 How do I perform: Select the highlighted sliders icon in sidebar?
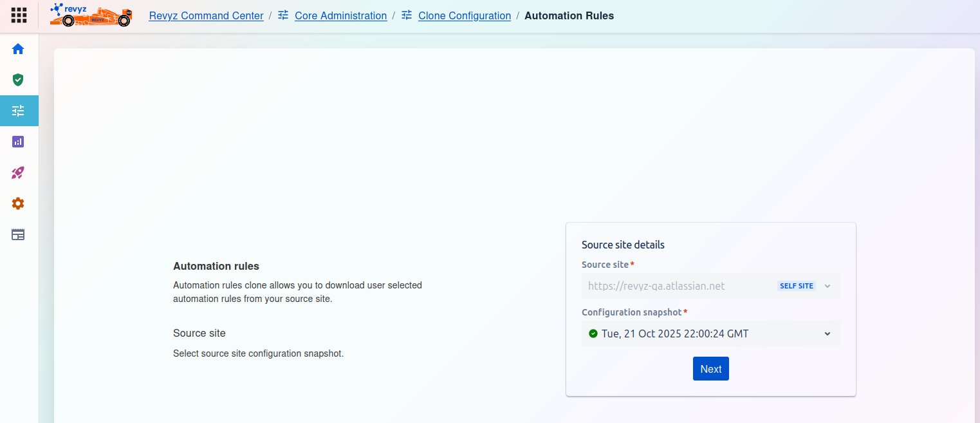[18, 111]
